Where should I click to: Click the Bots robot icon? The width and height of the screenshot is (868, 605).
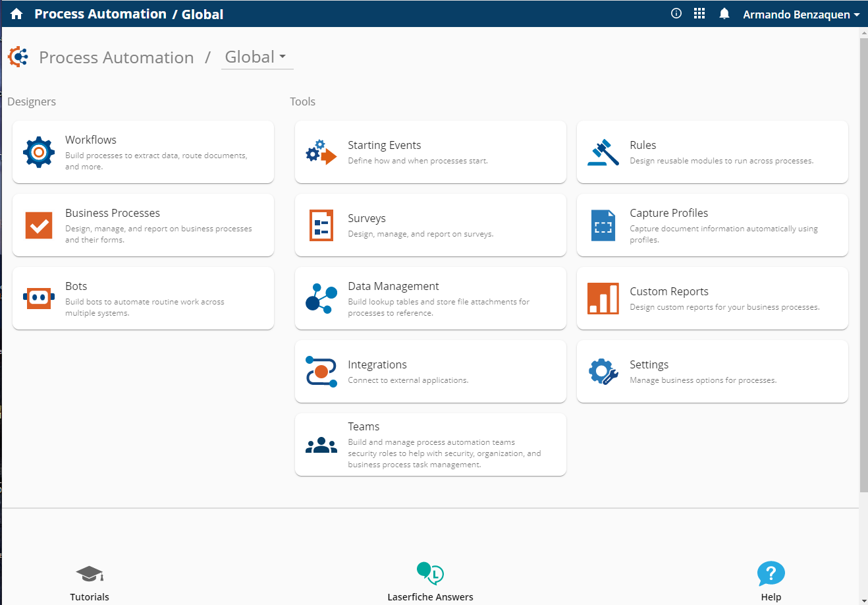click(39, 298)
